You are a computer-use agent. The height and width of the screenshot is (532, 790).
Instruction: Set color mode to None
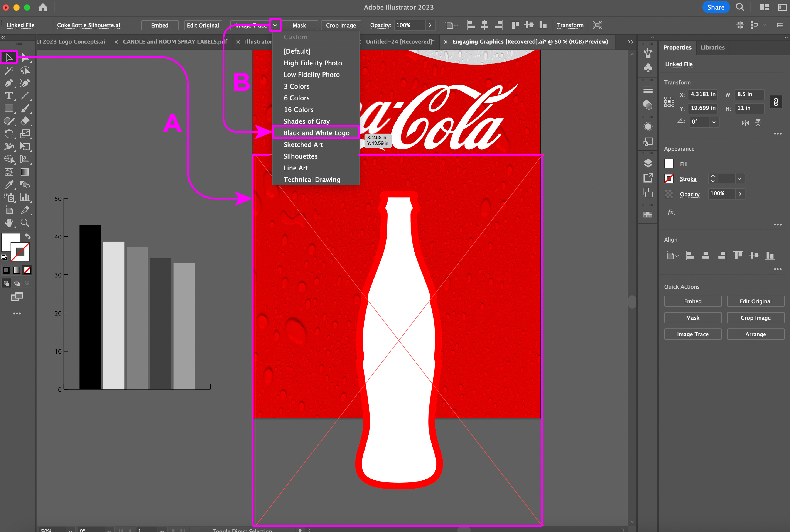tap(27, 270)
